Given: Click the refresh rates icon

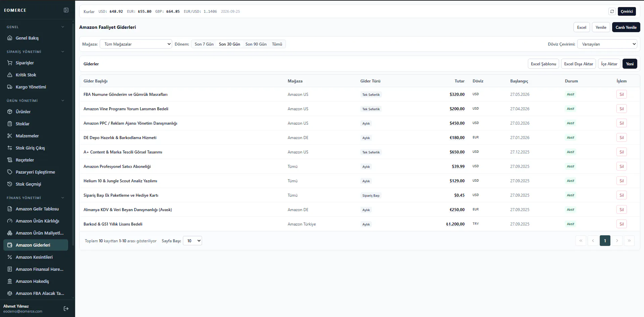Looking at the screenshot, I should 612,11.
